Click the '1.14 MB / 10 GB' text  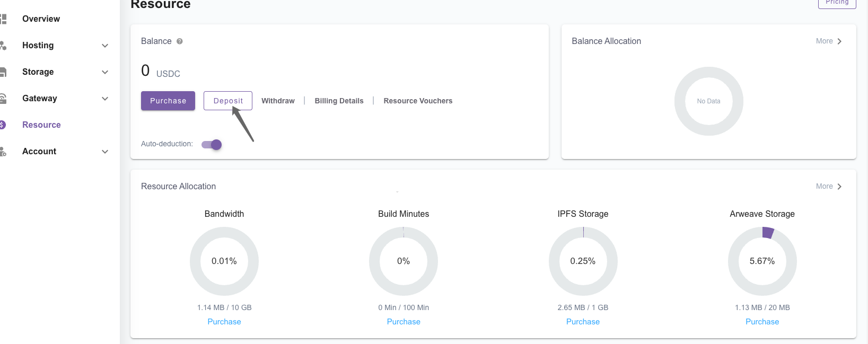224,307
